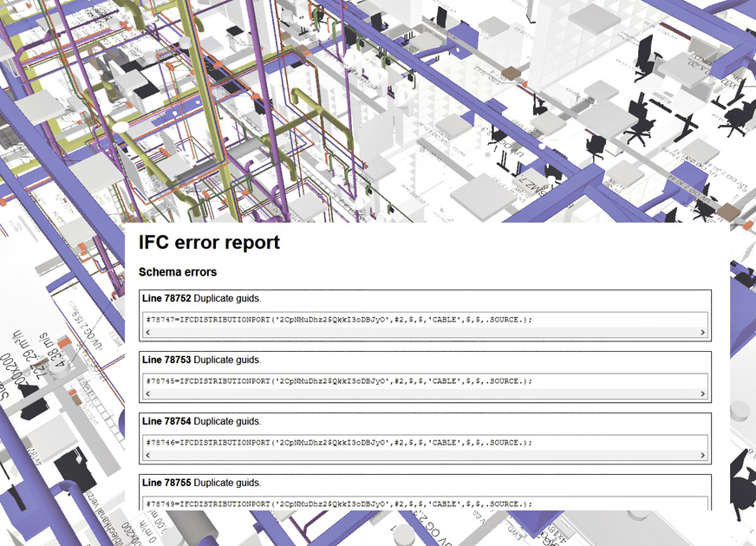Click right scroll arrow under Line 78752

pos(702,332)
